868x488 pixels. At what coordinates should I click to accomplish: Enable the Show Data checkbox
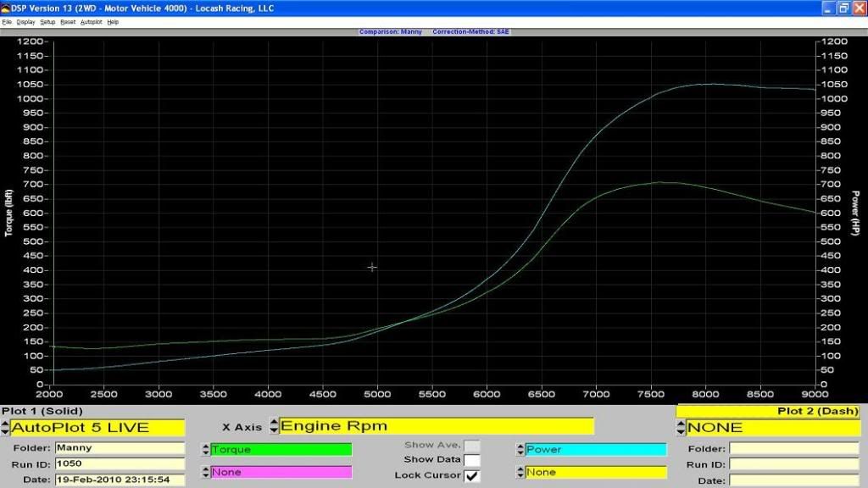click(471, 460)
